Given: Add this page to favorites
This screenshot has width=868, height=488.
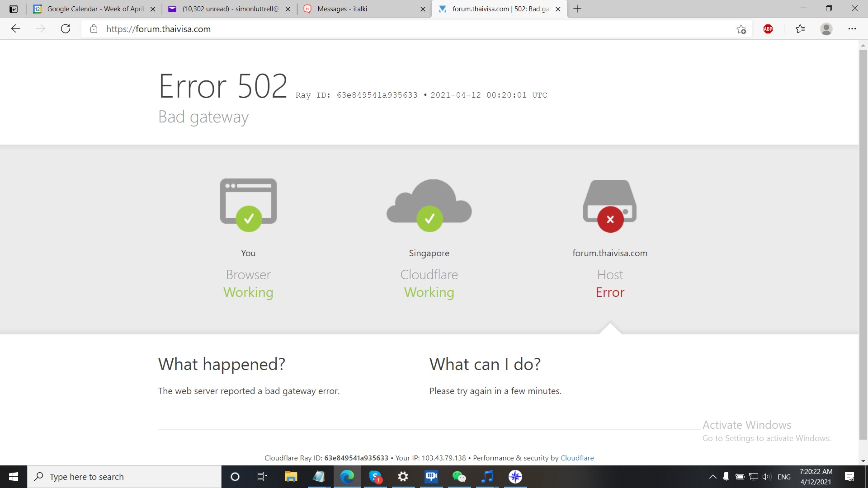Looking at the screenshot, I should click(x=741, y=29).
